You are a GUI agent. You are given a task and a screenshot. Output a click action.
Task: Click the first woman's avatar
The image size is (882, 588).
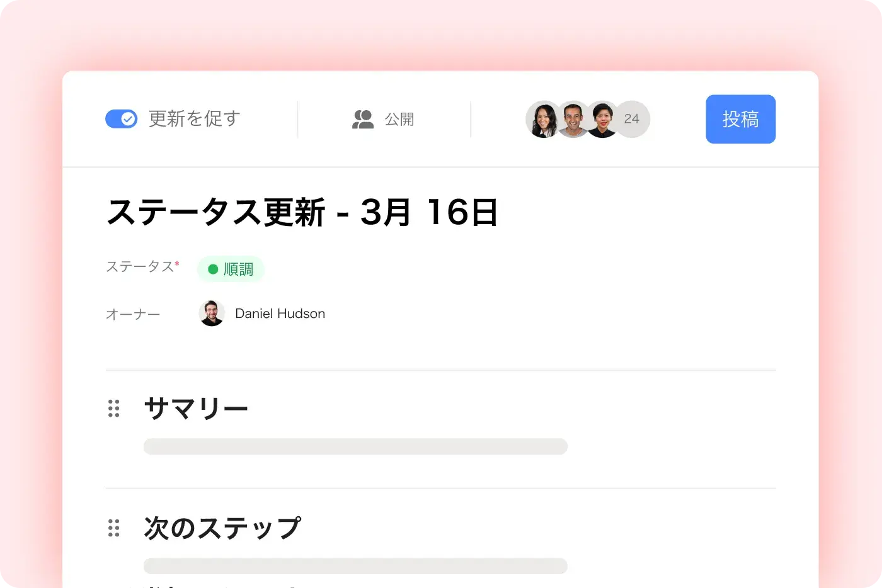pyautogui.click(x=543, y=119)
